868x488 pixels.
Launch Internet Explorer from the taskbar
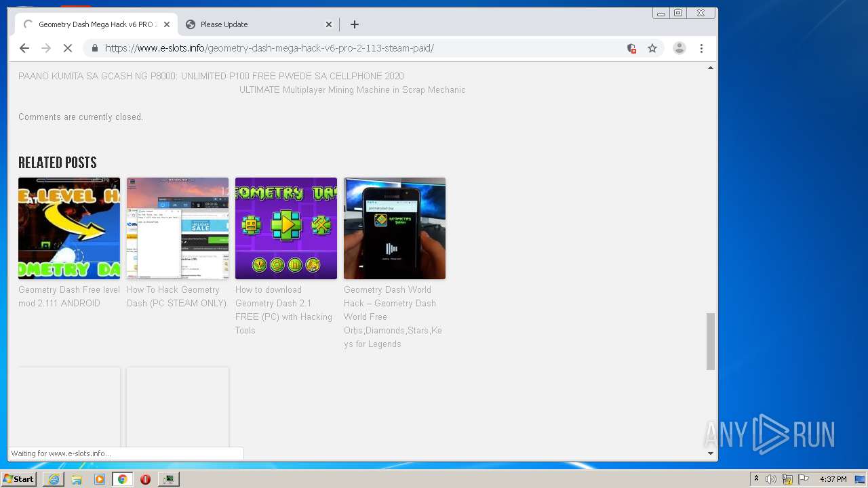tap(54, 479)
